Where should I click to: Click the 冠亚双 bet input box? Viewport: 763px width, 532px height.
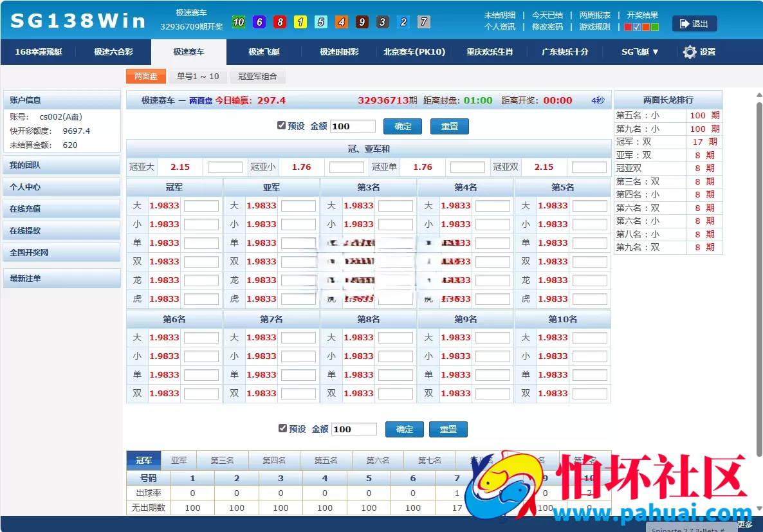pos(589,167)
